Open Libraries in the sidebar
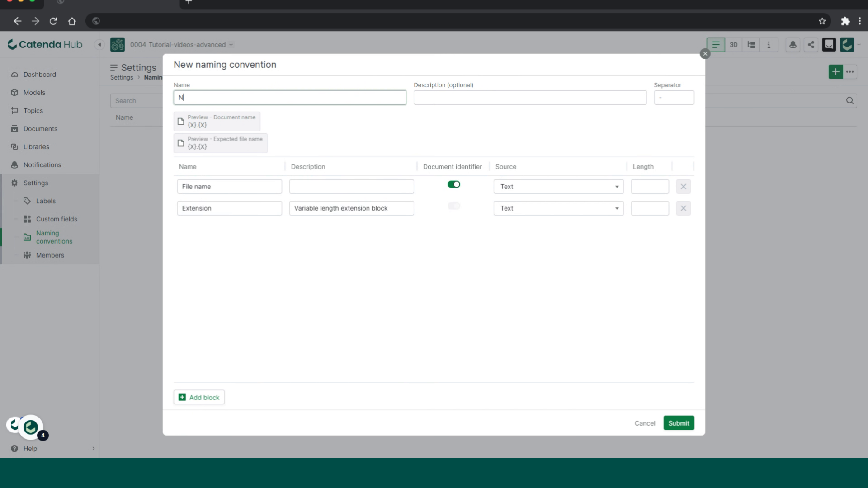This screenshot has width=868, height=488. click(36, 147)
